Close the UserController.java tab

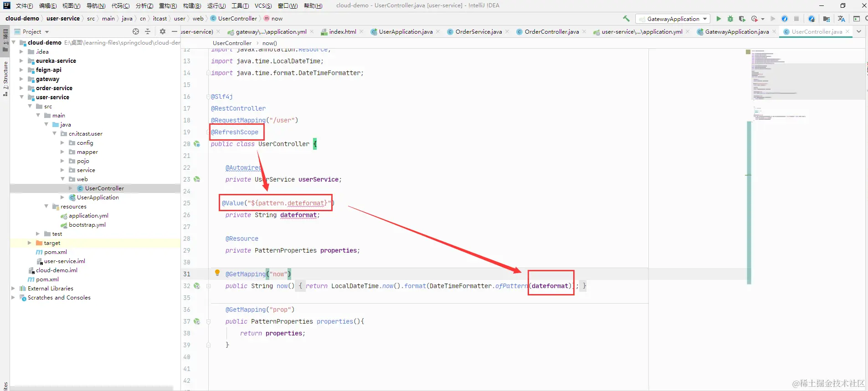click(847, 31)
